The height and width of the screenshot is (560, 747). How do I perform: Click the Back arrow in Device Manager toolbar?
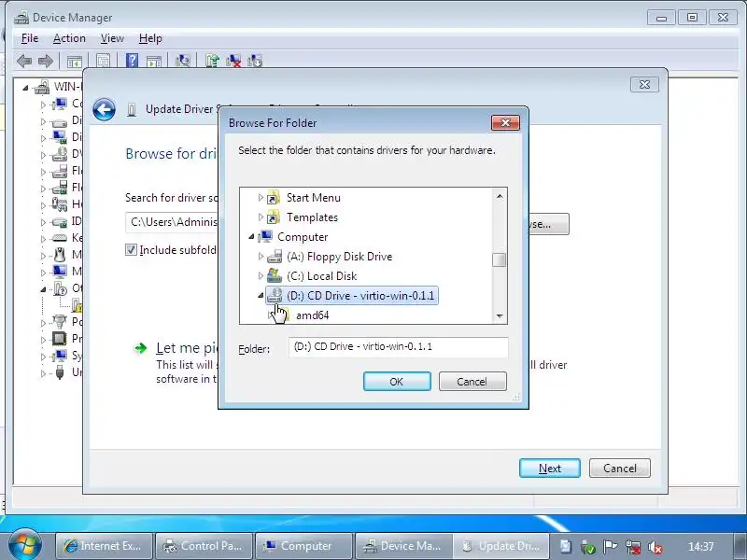coord(24,61)
